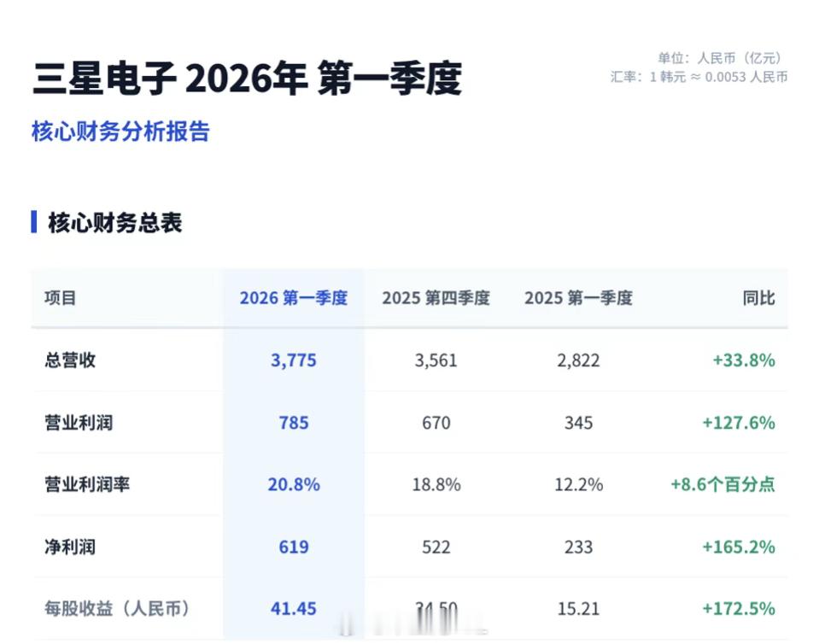Click the 41.45 earnings per share value
825x644 pixels.
[294, 609]
